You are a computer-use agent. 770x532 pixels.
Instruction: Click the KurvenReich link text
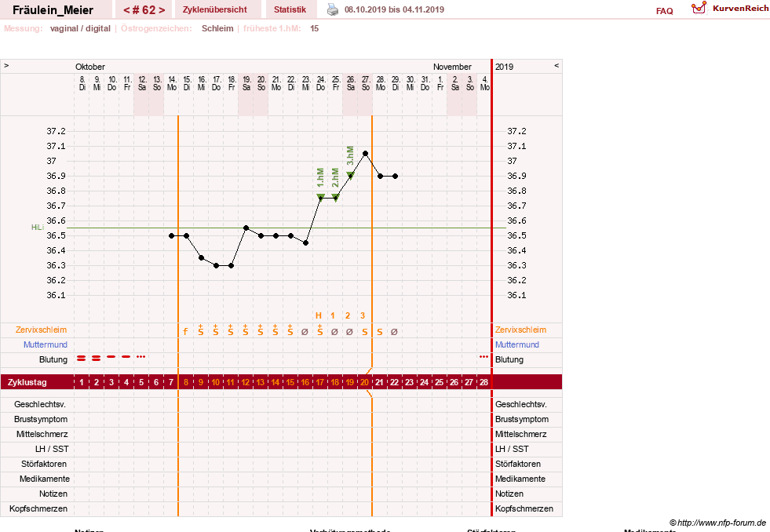[x=740, y=9]
